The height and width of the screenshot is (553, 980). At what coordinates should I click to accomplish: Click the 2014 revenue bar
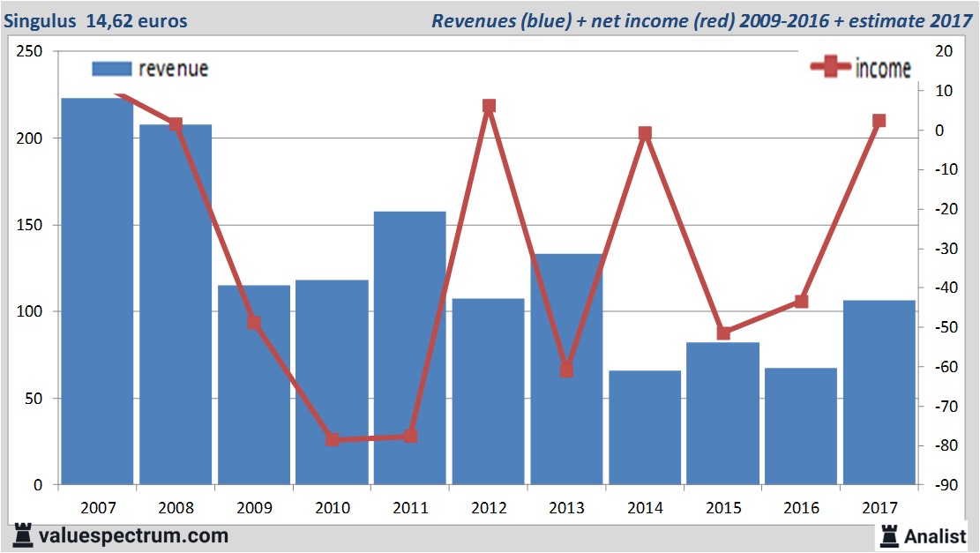point(645,428)
